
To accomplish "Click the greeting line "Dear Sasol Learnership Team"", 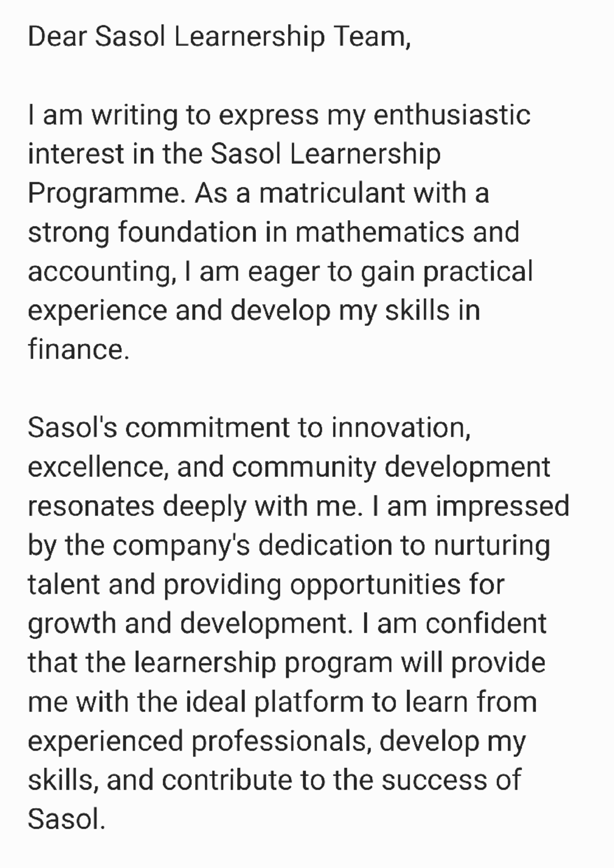I will (219, 37).
